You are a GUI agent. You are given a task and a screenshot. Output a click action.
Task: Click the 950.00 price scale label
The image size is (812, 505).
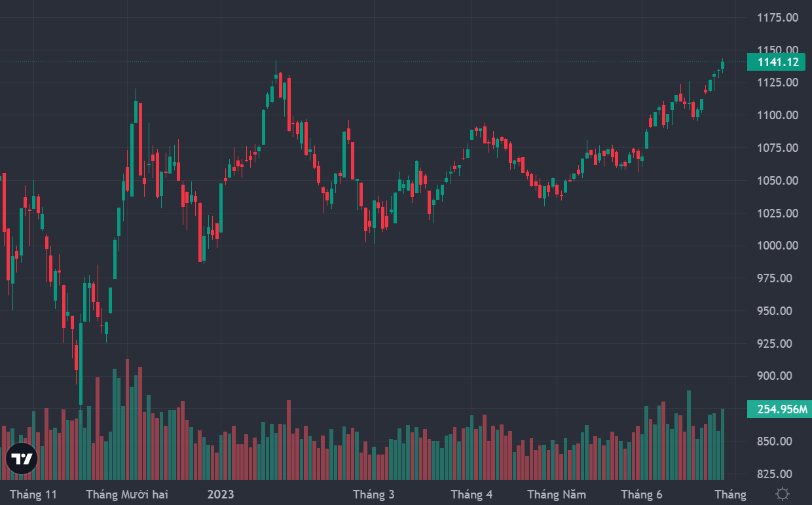(x=777, y=311)
